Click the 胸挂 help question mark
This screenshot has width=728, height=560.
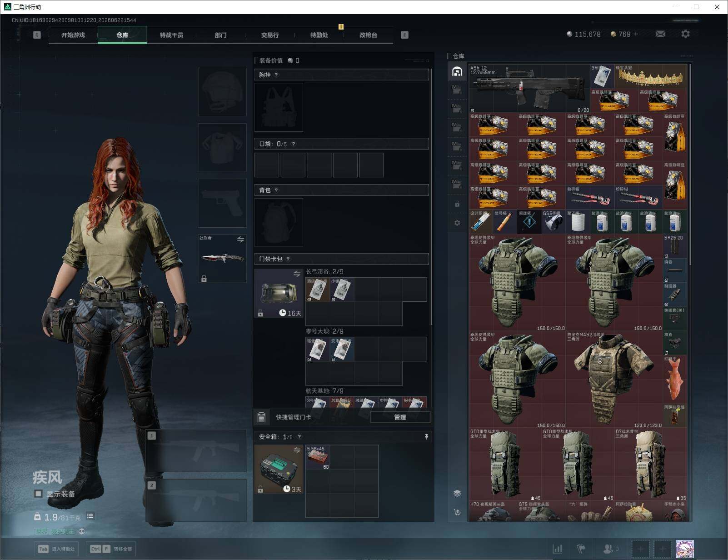[x=276, y=75]
